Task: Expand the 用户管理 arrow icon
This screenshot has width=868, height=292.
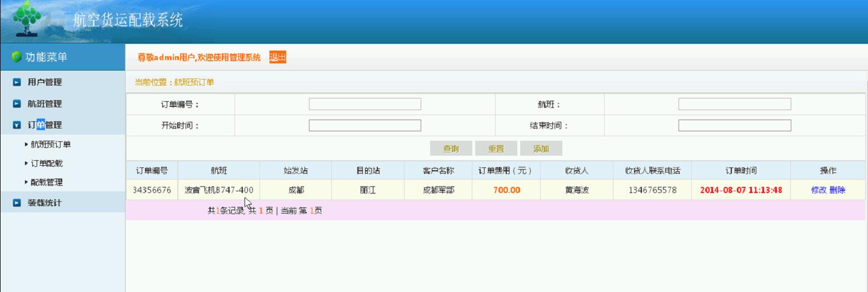Action: [x=17, y=82]
